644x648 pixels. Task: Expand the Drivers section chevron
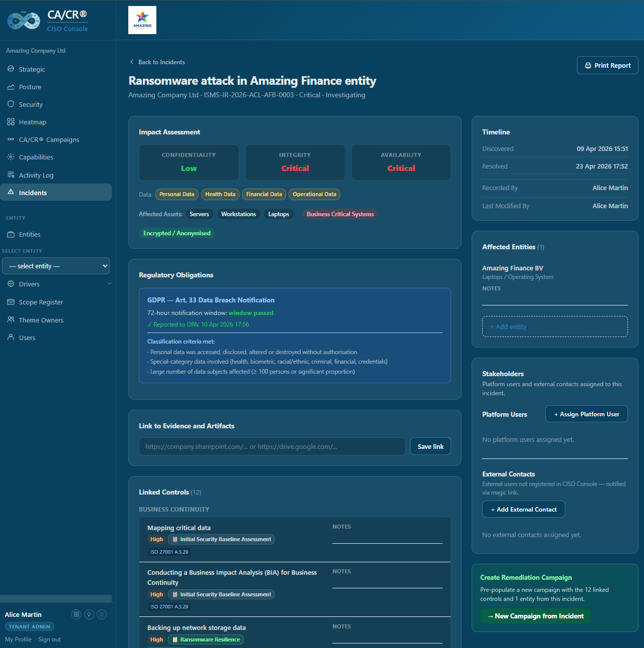(x=110, y=284)
